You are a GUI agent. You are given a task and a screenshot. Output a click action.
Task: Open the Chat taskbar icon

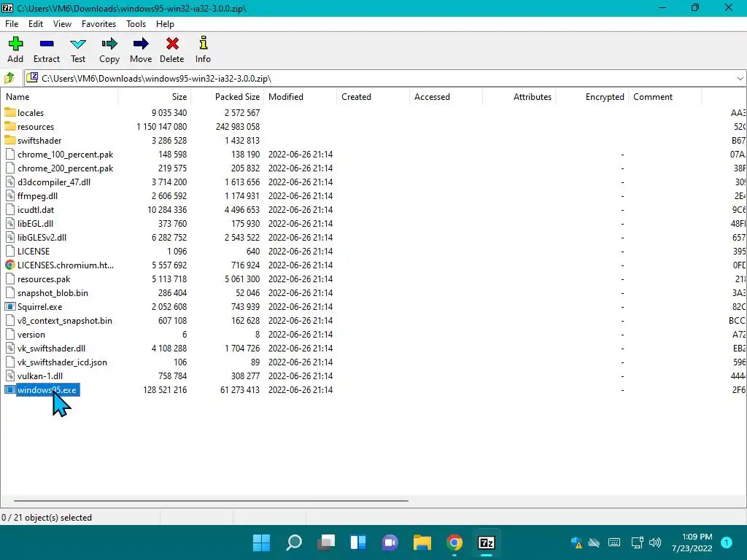pos(390,542)
